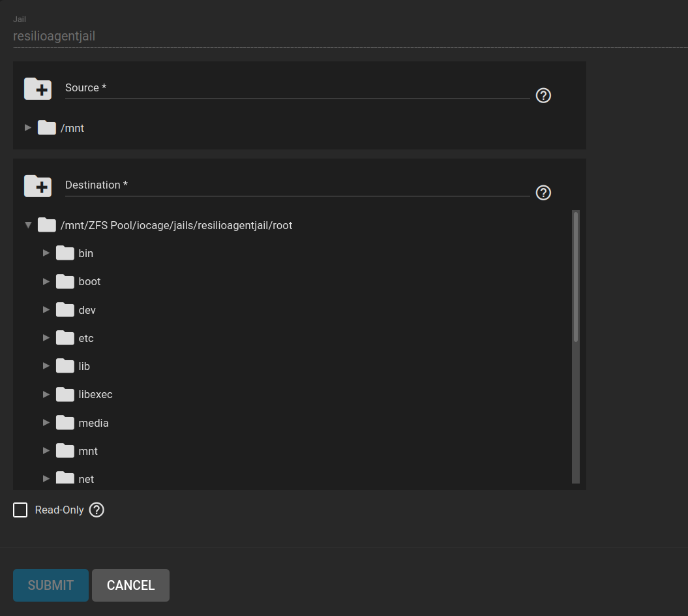Expand the boot folder arrow

tap(46, 281)
